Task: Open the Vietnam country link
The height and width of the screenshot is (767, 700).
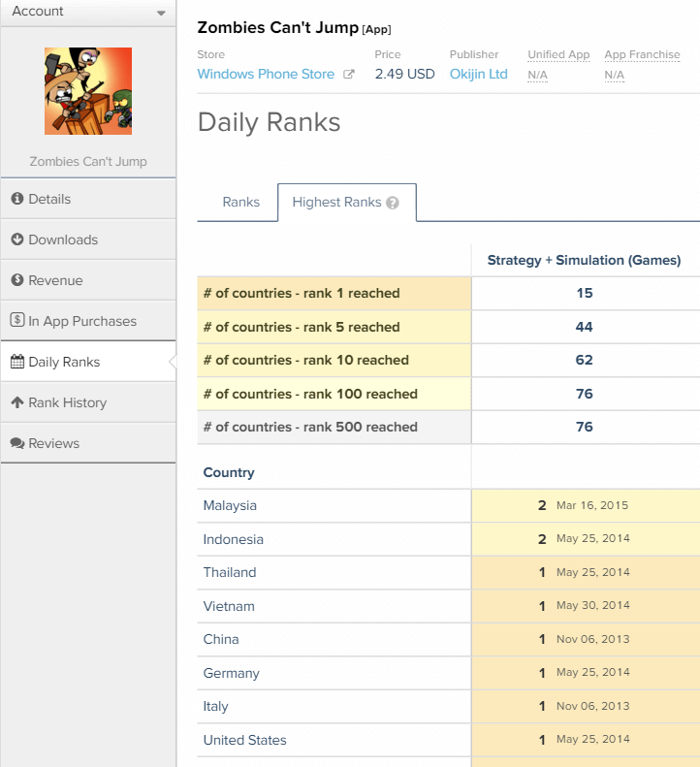Action: pos(229,606)
